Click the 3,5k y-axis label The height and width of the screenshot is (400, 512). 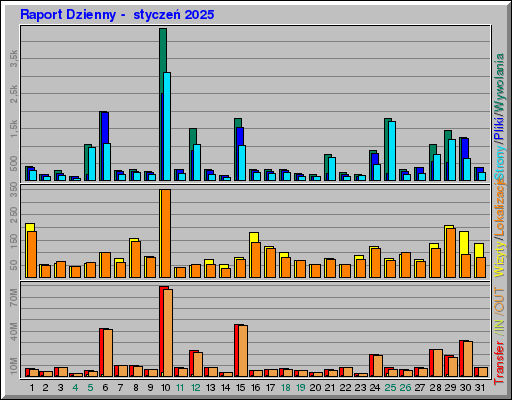click(14, 58)
